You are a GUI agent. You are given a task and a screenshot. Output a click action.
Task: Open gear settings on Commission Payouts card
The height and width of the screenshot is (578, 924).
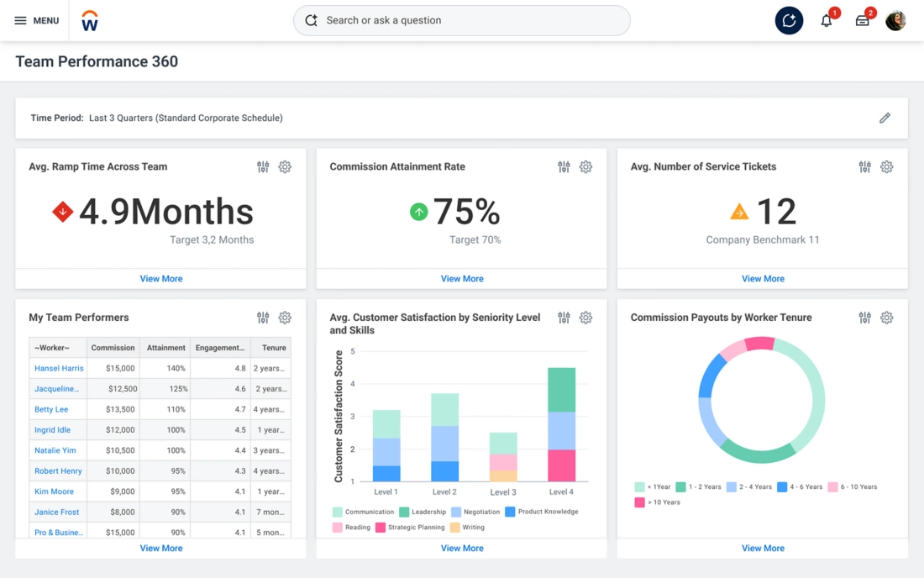pyautogui.click(x=886, y=318)
